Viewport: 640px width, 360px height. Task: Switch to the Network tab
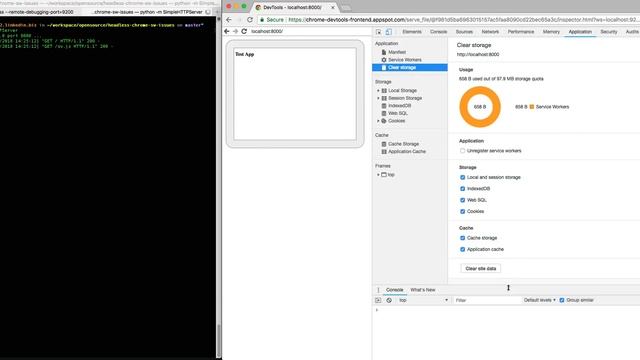[490, 32]
